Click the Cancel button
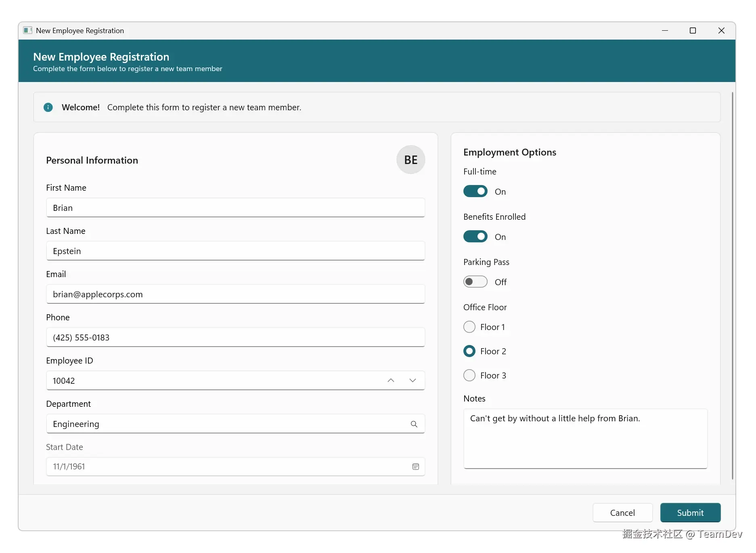Viewport: 756px width, 553px height. [622, 513]
